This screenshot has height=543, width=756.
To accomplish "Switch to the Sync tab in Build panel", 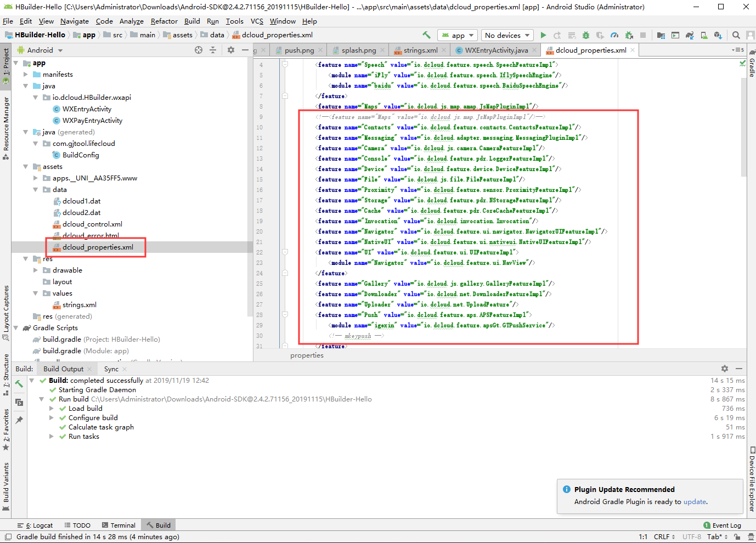I will [x=111, y=369].
